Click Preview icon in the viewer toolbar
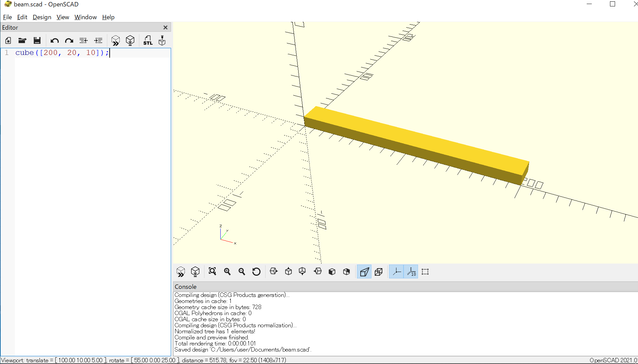This screenshot has width=638, height=364. click(x=181, y=272)
